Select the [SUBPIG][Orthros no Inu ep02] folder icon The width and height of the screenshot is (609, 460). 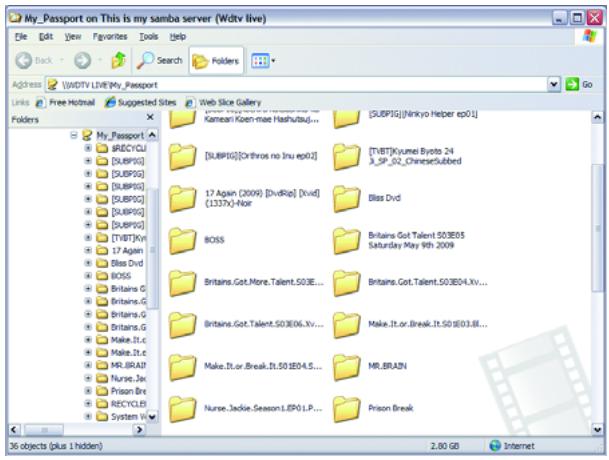183,157
